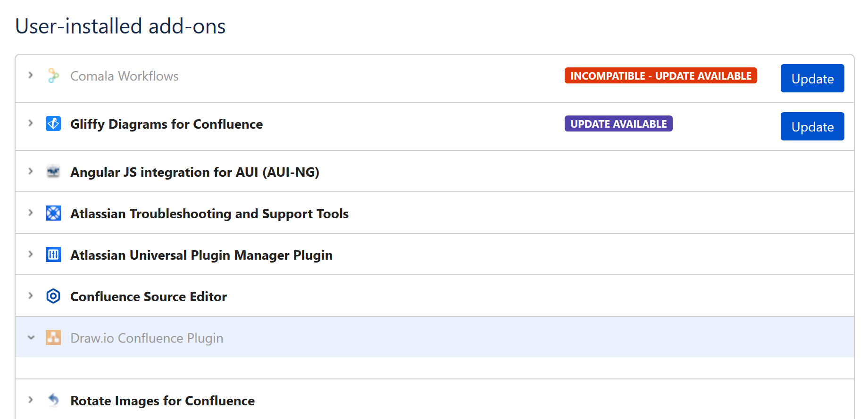Click the Incompatible - Update Available badge

click(661, 75)
